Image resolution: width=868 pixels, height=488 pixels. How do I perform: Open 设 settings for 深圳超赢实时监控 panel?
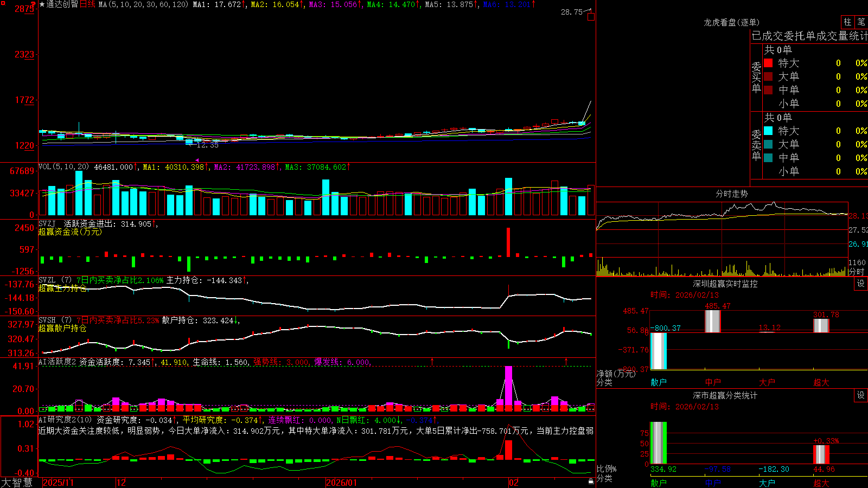(x=861, y=284)
